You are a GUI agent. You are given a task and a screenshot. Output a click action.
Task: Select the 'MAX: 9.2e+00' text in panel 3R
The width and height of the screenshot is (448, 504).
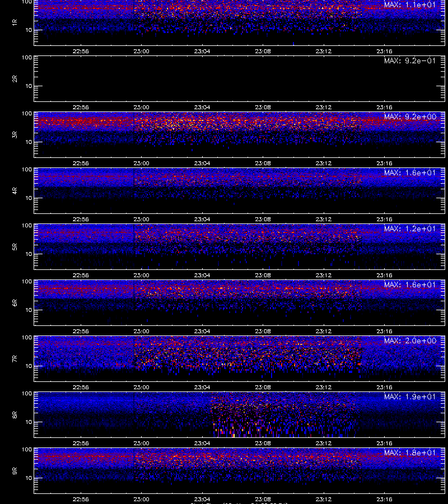tap(410, 116)
